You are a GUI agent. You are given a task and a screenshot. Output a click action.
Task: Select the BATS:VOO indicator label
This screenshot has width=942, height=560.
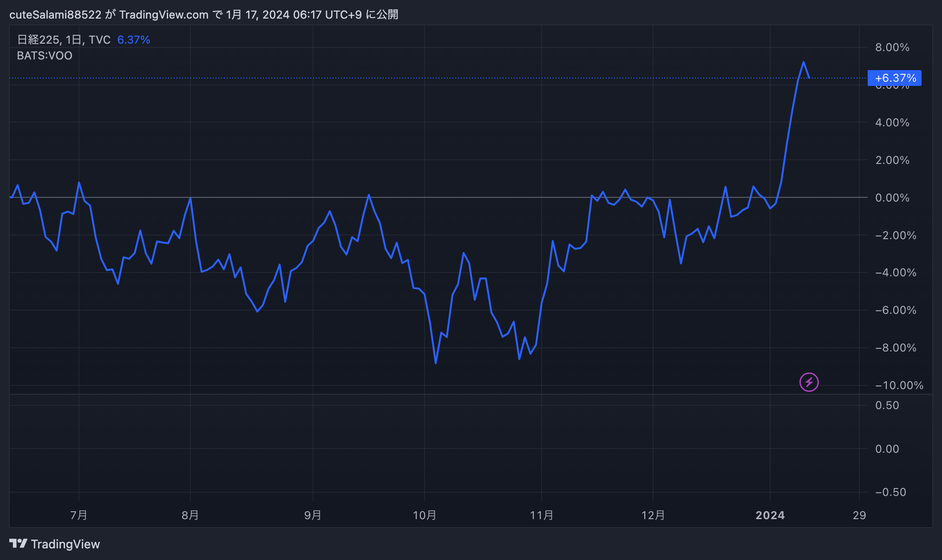coord(45,56)
